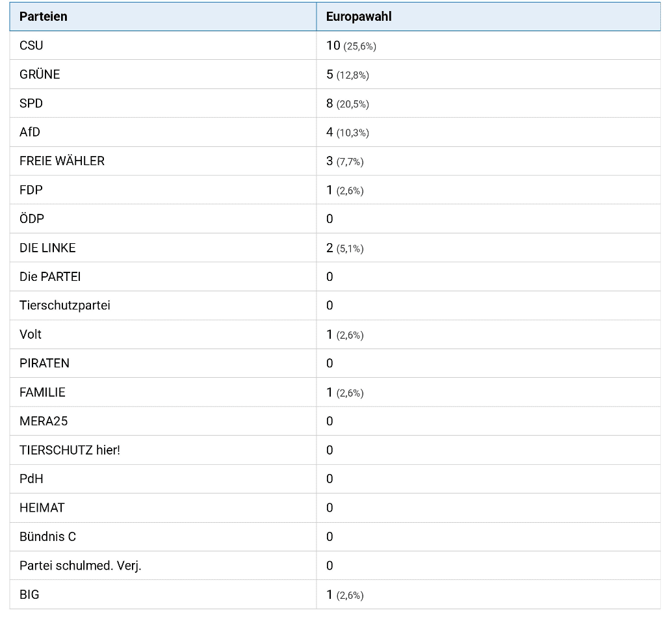Click the Volt row label
This screenshot has width=672, height=619.
[x=31, y=334]
